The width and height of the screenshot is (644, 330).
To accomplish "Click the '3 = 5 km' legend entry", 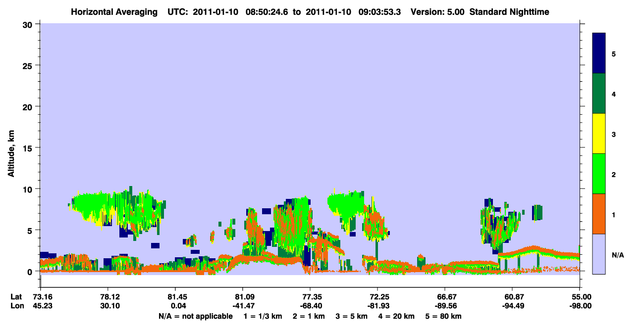I will pyautogui.click(x=352, y=316).
